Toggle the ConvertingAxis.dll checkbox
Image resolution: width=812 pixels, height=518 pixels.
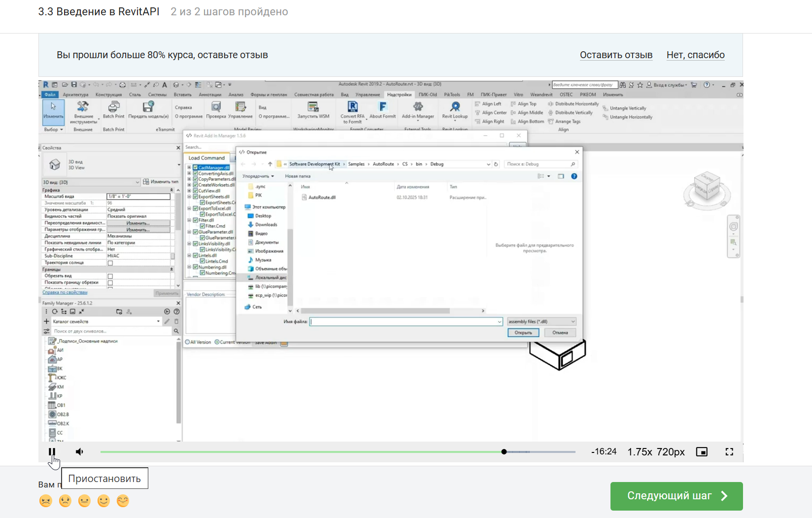click(x=196, y=173)
